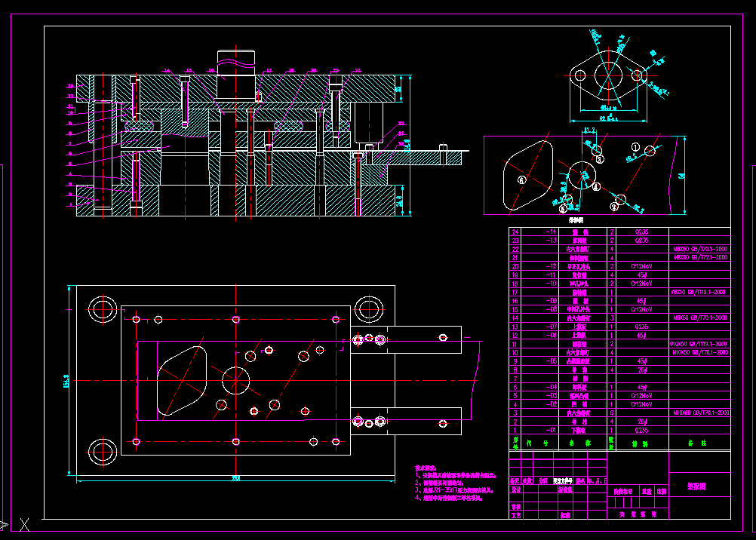Select balloon label 15 above the section view
756x540 pixels.
click(x=189, y=71)
